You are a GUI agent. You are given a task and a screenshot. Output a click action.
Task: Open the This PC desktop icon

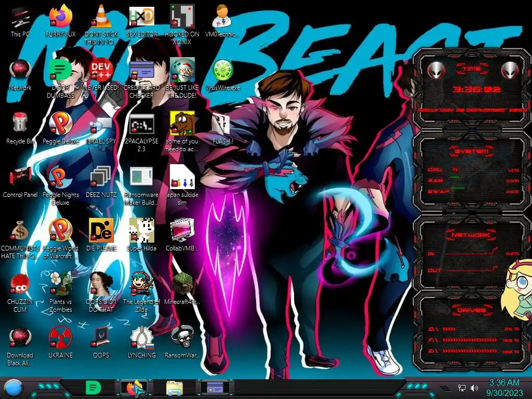coord(20,21)
